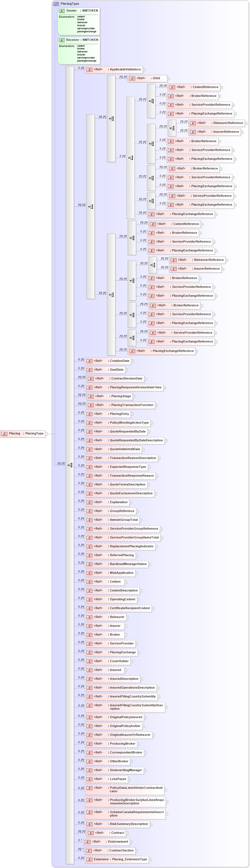Select the TransactionResponseReason element

pyautogui.click(x=120, y=476)
